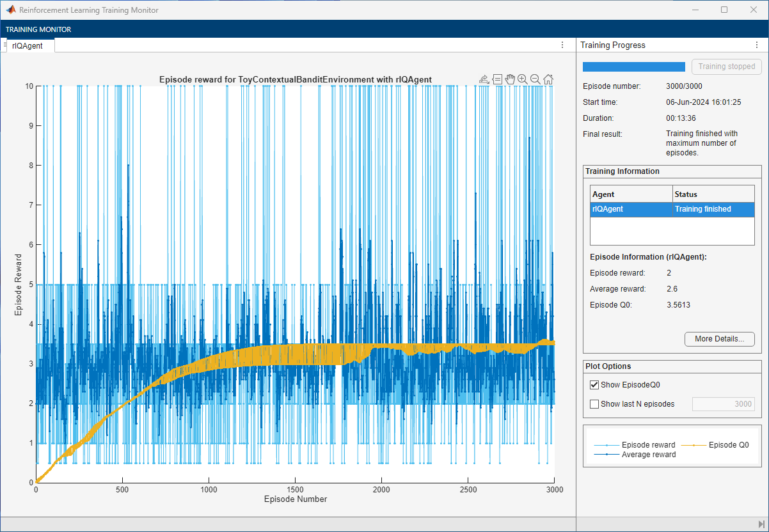Screen dimensions: 769x532
Task: Restore view with the home icon
Action: (x=548, y=79)
